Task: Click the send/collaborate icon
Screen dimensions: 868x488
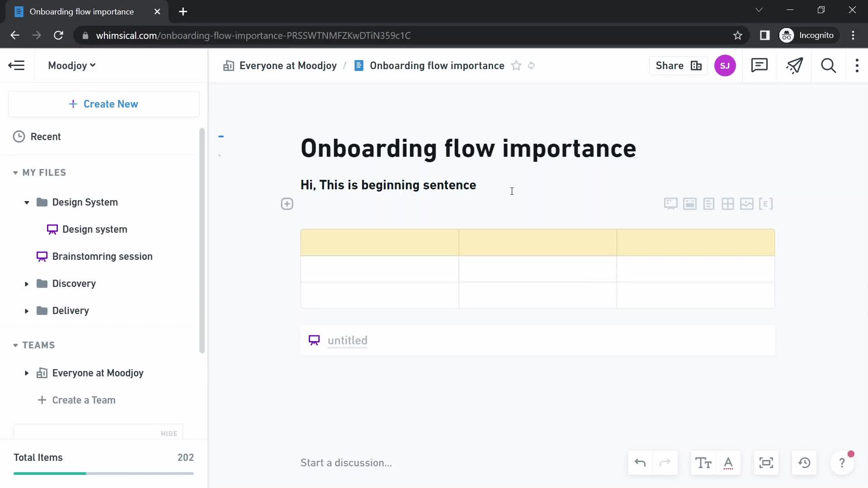Action: coord(796,66)
